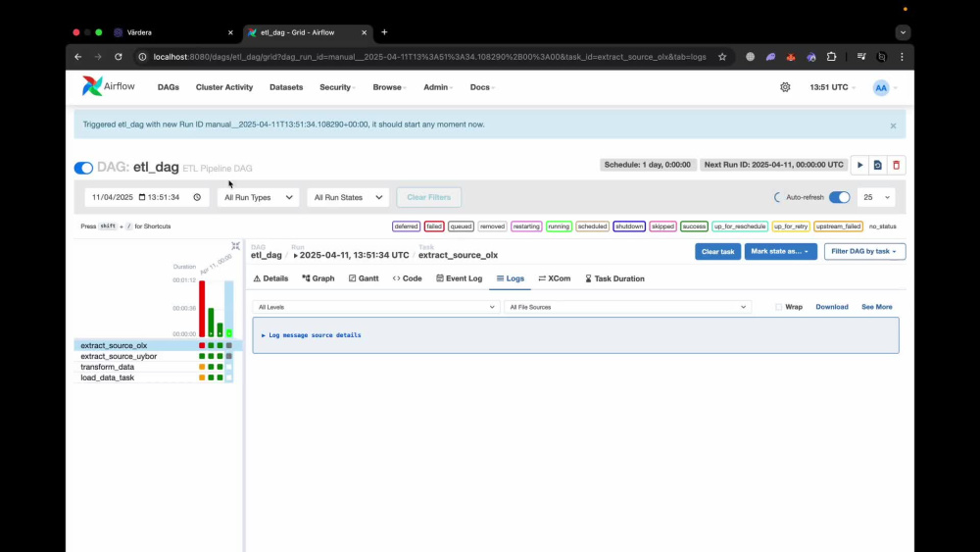Screen dimensions: 980x552
Task: Click the clock icon in date filter
Action: point(197,197)
